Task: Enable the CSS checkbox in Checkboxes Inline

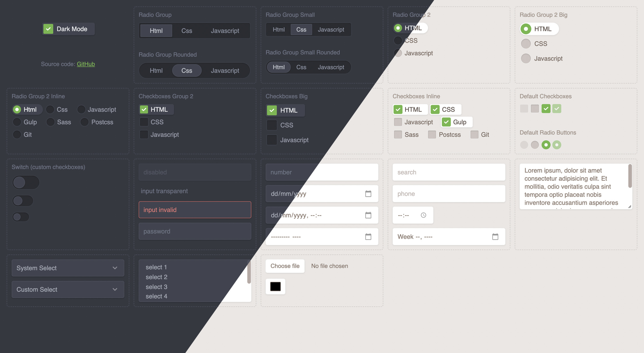Action: pyautogui.click(x=434, y=109)
